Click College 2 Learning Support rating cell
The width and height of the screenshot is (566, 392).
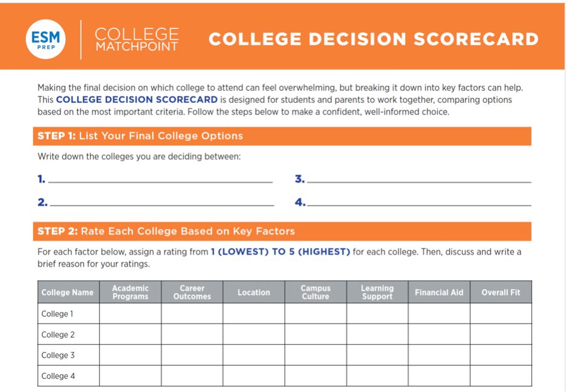point(377,335)
